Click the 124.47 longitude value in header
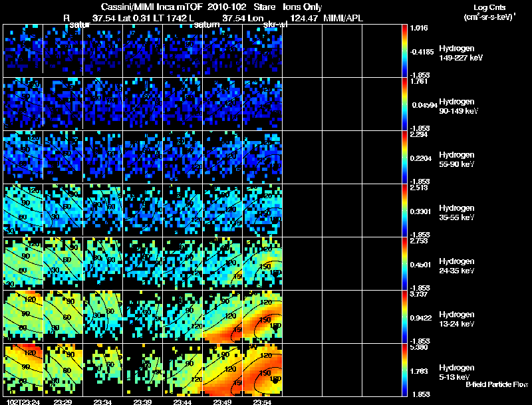This screenshot has height=405, width=532. pos(304,18)
